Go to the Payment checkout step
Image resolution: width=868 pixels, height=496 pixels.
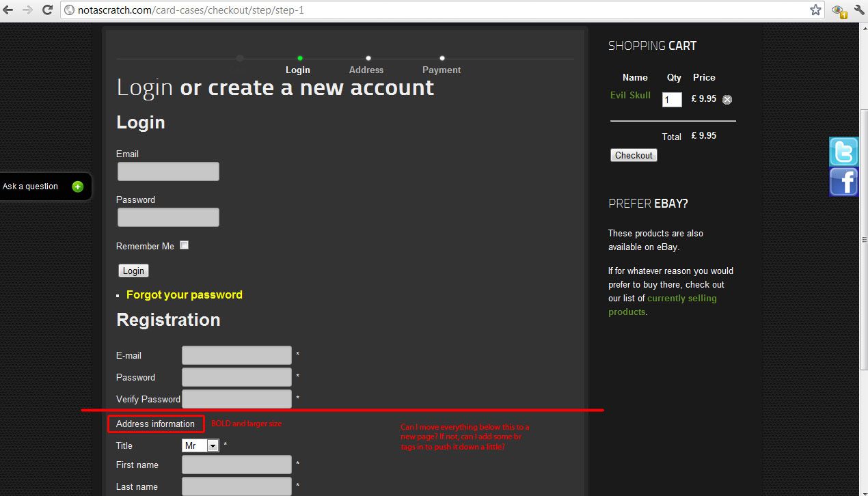[442, 70]
